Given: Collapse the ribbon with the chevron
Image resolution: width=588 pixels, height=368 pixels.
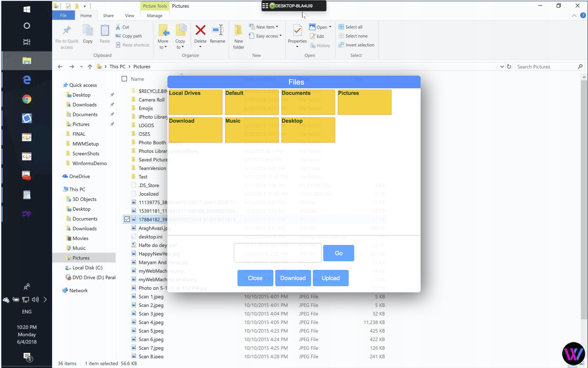Looking at the screenshot, I should point(574,16).
